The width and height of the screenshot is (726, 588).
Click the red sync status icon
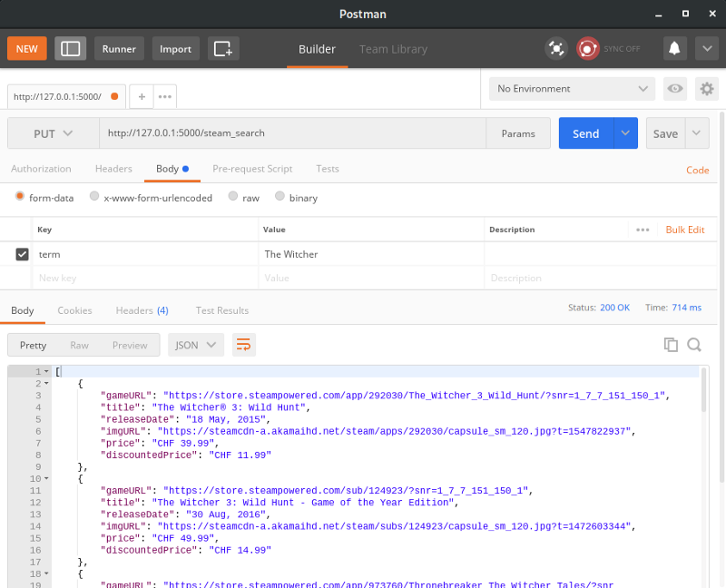coord(587,49)
